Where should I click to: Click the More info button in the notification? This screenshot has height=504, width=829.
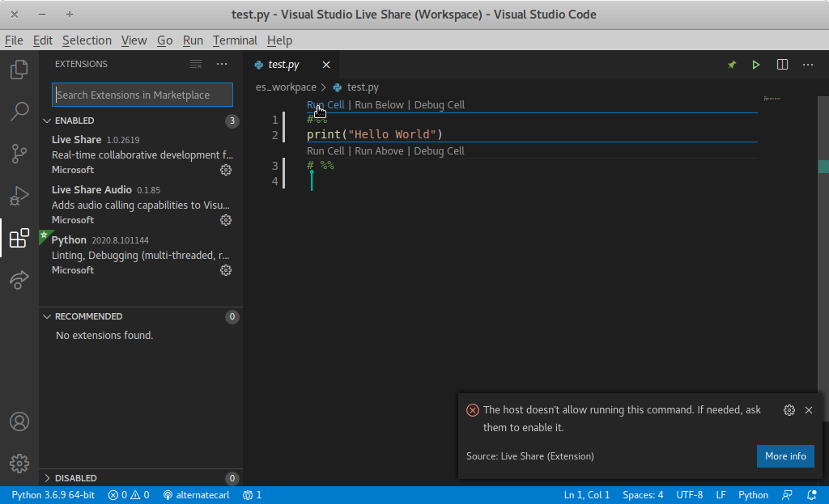[x=785, y=456]
